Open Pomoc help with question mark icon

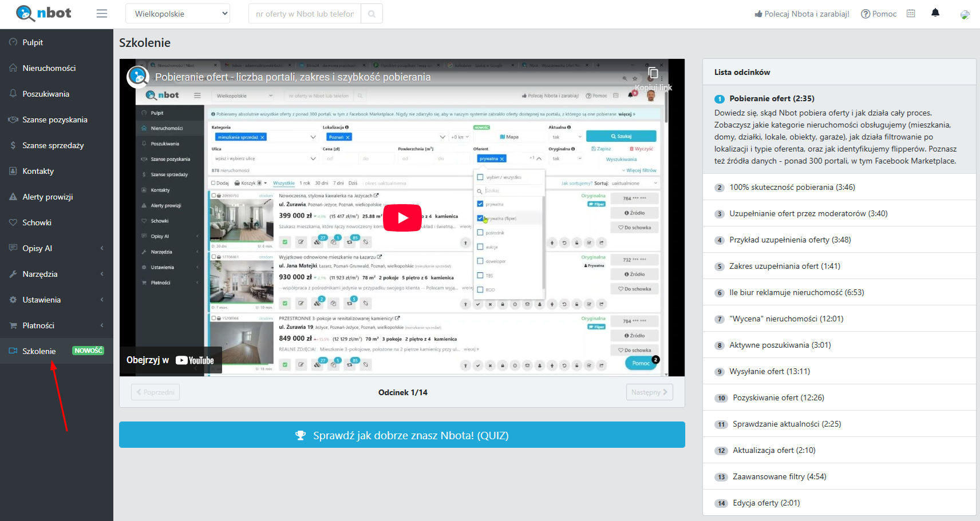click(879, 14)
